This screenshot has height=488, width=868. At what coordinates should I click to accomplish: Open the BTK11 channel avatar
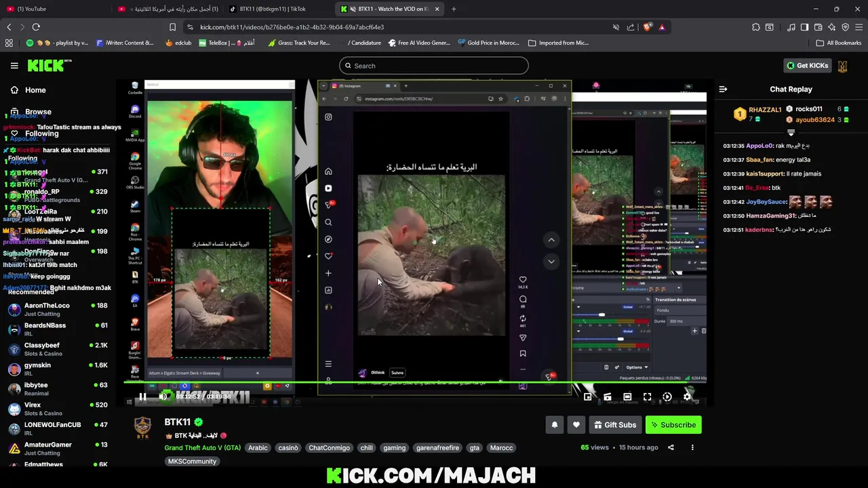[142, 426]
